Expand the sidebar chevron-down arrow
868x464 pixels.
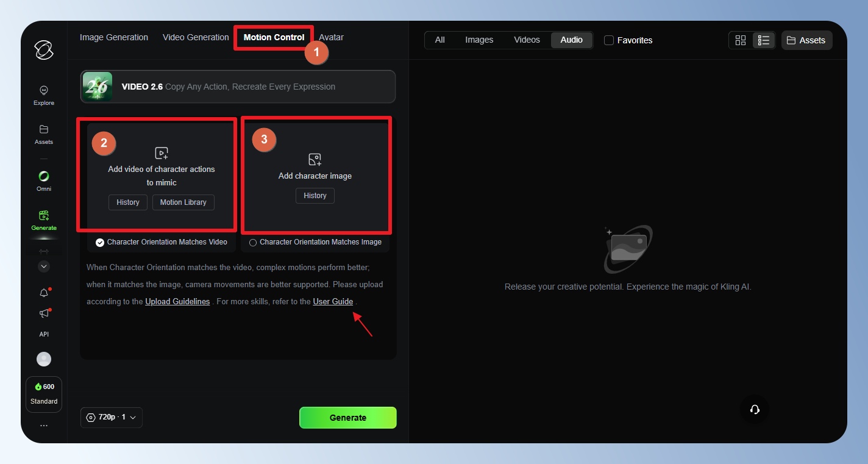44,266
